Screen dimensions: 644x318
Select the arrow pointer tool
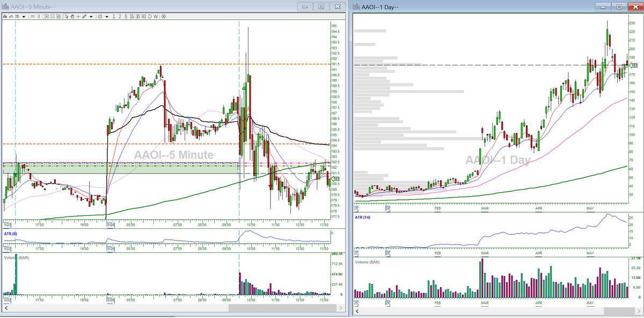click(67, 17)
